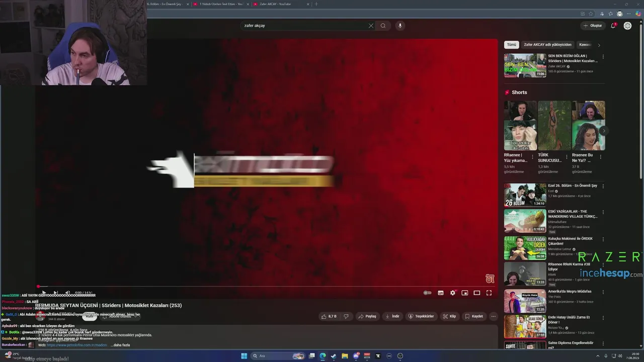644x362 pixels.
Task: Open Windows Start menu
Action: 244,356
